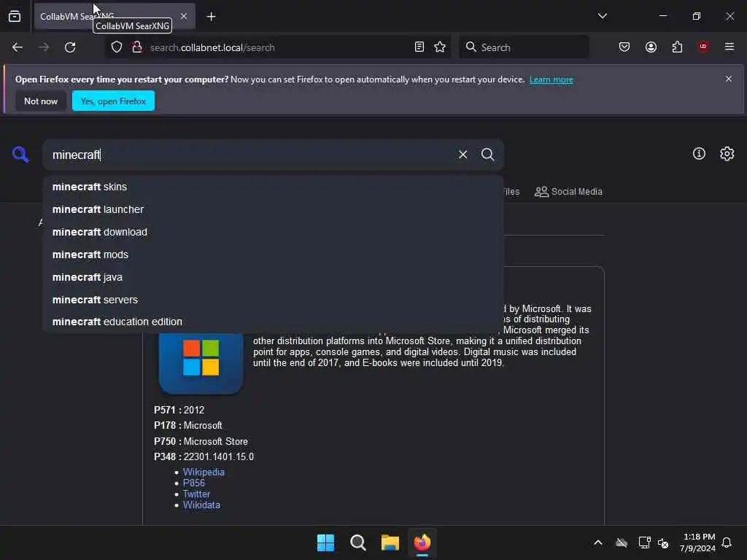Switch to the Social Media category tab

[x=568, y=192]
